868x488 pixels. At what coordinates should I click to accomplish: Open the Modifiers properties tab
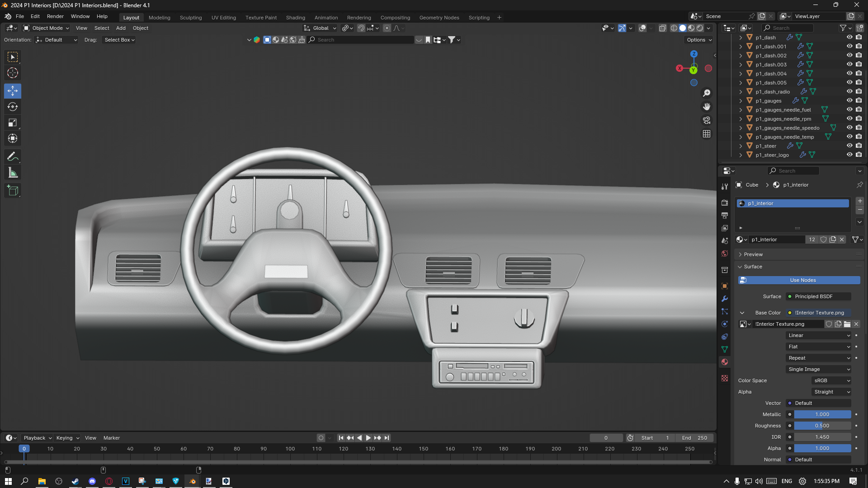coord(725,299)
